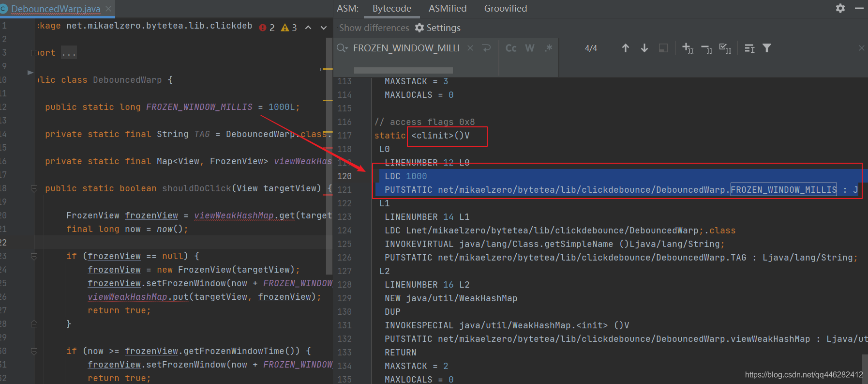Image resolution: width=868 pixels, height=384 pixels.
Task: Collapse the frozenView == null block
Action: (34, 256)
